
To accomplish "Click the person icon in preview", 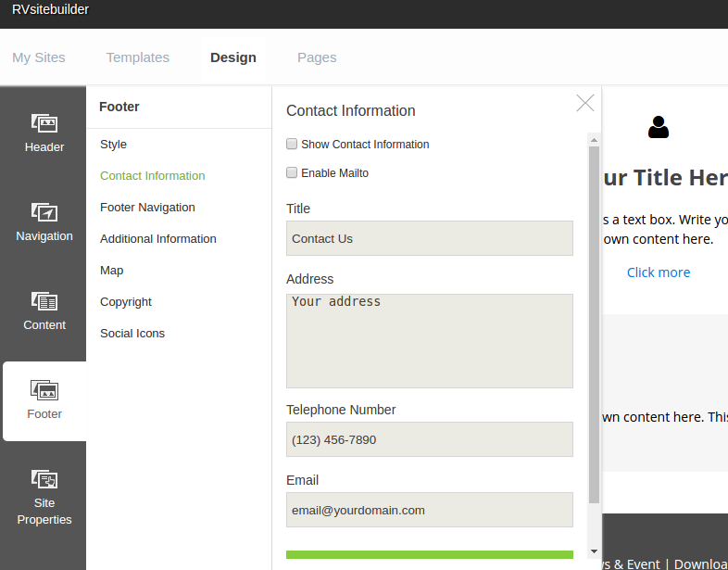I will pyautogui.click(x=659, y=127).
